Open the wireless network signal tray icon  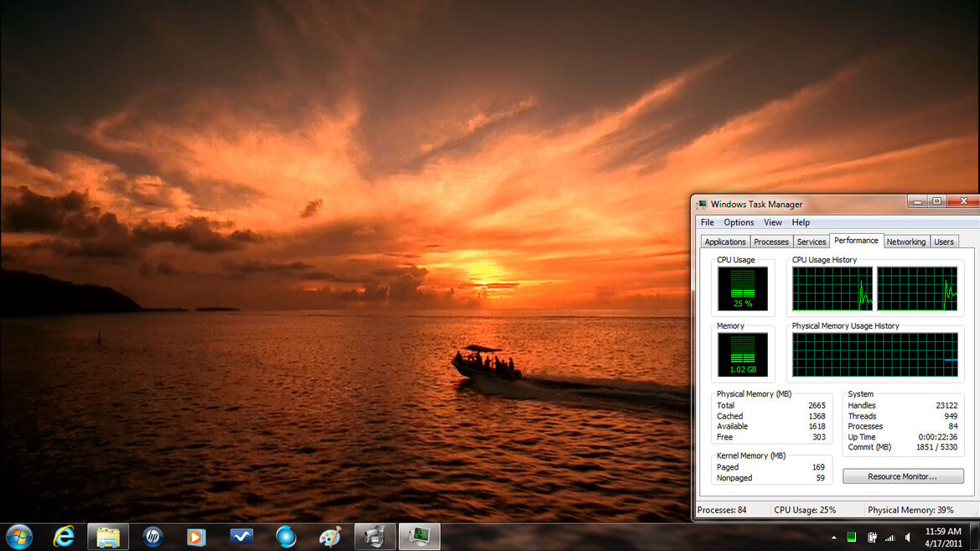click(x=890, y=538)
